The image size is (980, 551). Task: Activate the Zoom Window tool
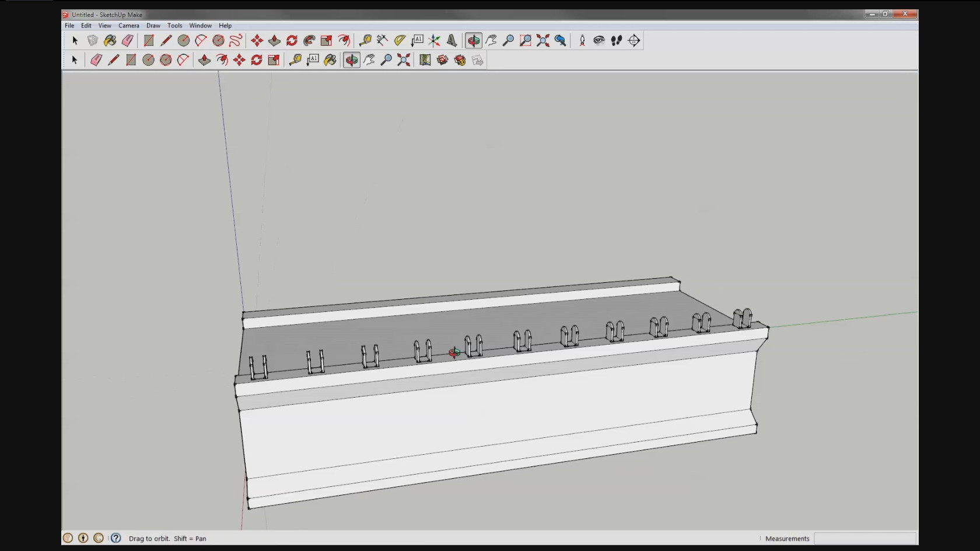click(526, 40)
